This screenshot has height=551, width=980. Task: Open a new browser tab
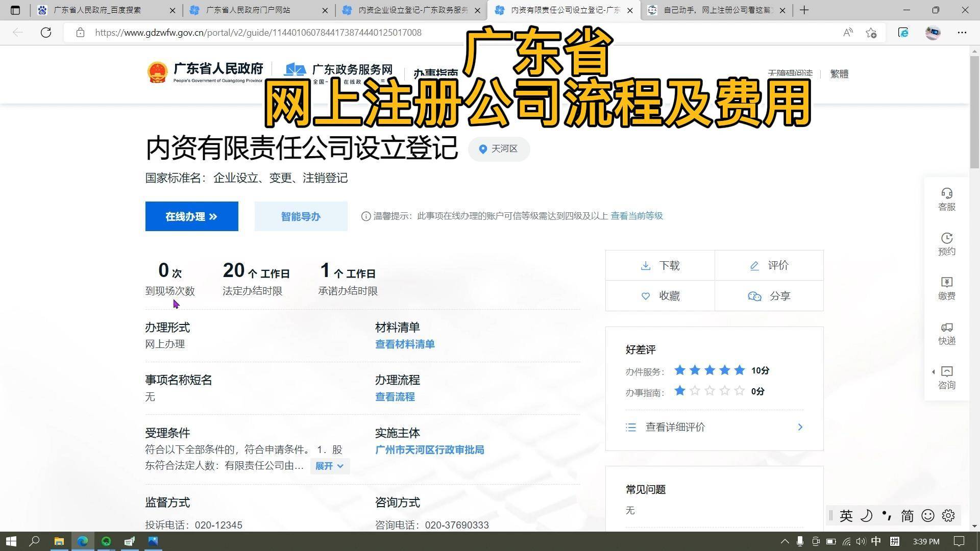(804, 10)
